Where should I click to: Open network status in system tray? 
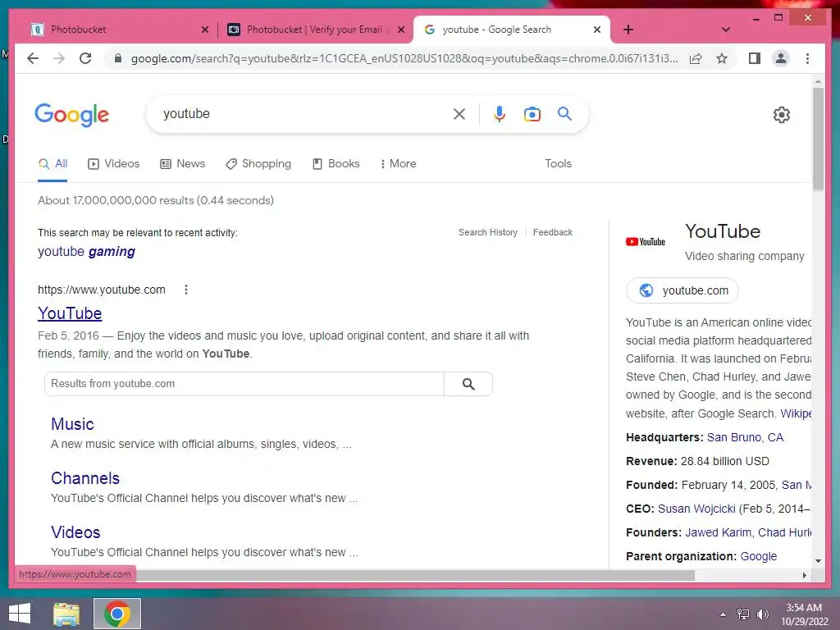[x=743, y=614]
